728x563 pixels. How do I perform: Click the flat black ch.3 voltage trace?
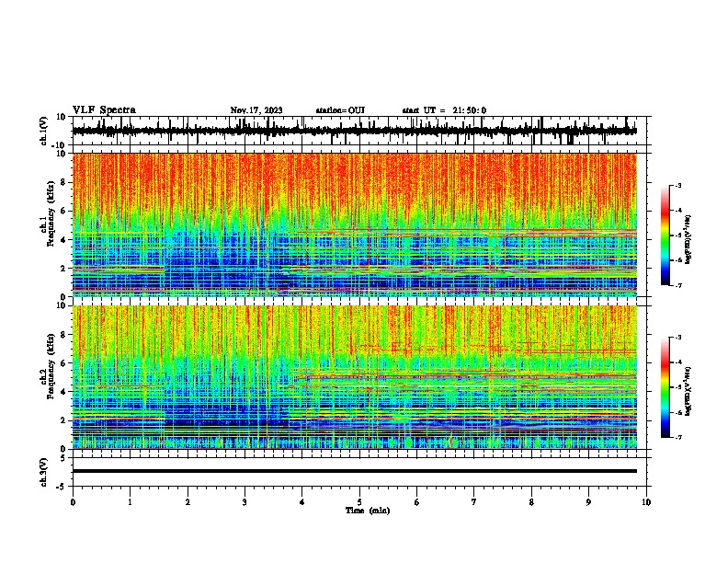355,471
